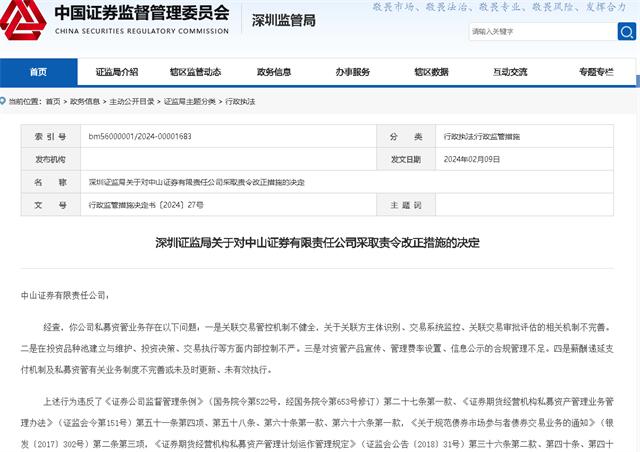
Task: Open the 办事服务 menu item
Action: [x=353, y=72]
